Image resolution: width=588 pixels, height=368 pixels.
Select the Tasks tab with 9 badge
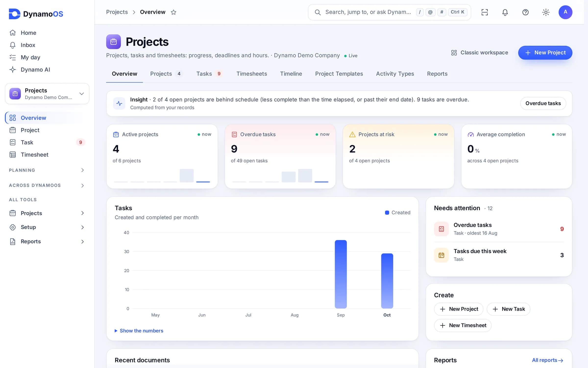pos(209,74)
